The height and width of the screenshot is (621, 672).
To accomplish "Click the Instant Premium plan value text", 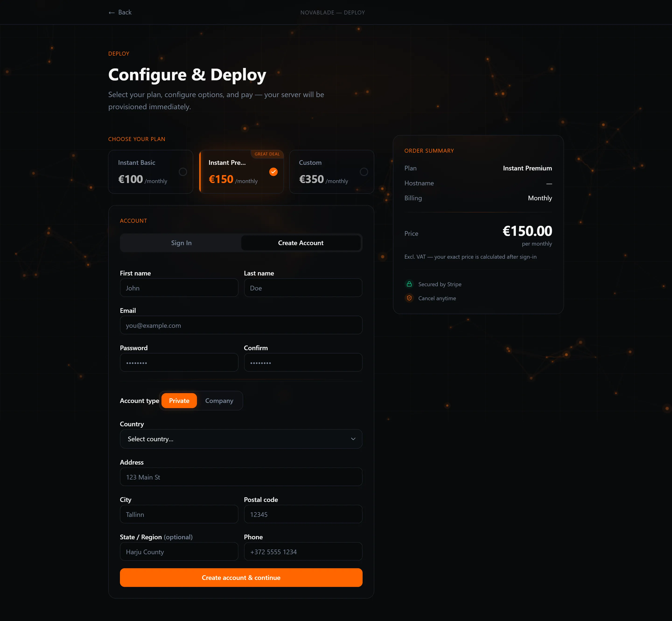I will coord(527,168).
